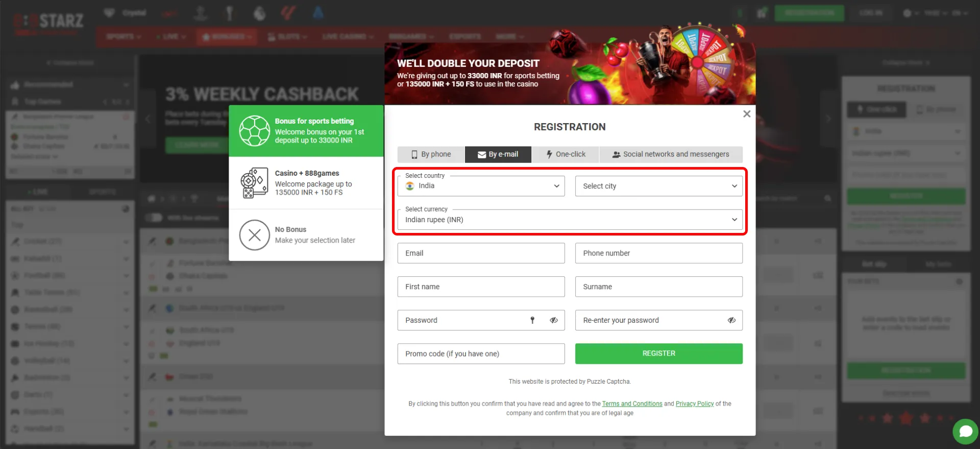Click the password generator key icon
980x449 pixels.
[x=532, y=320]
